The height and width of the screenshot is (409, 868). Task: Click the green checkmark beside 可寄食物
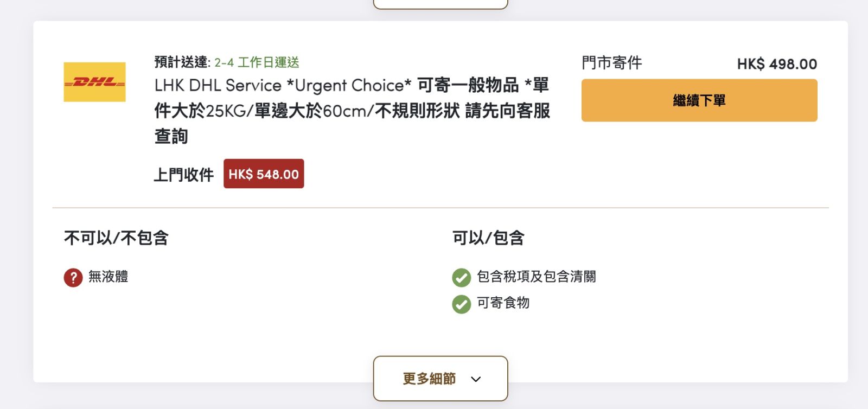click(x=461, y=304)
